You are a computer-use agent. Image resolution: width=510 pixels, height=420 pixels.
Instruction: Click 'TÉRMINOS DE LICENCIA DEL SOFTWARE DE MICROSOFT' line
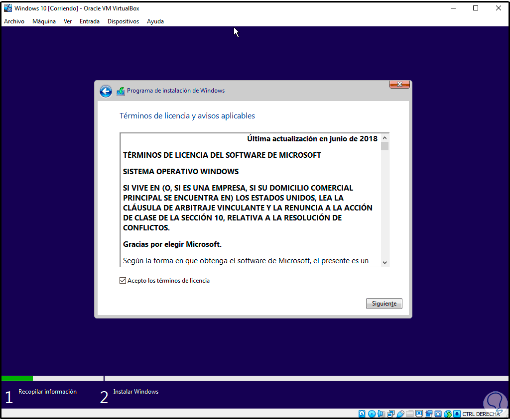pyautogui.click(x=222, y=155)
